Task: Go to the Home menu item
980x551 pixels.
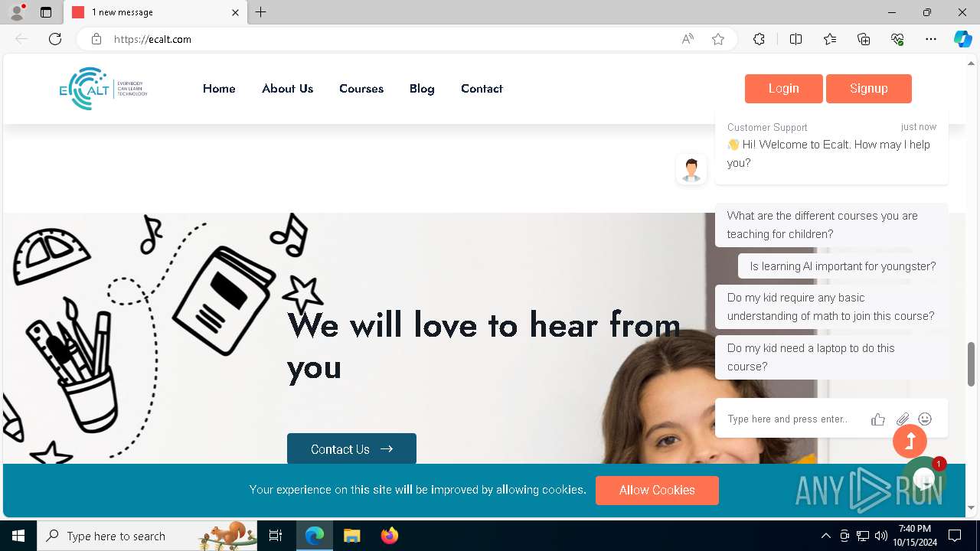Action: [219, 89]
